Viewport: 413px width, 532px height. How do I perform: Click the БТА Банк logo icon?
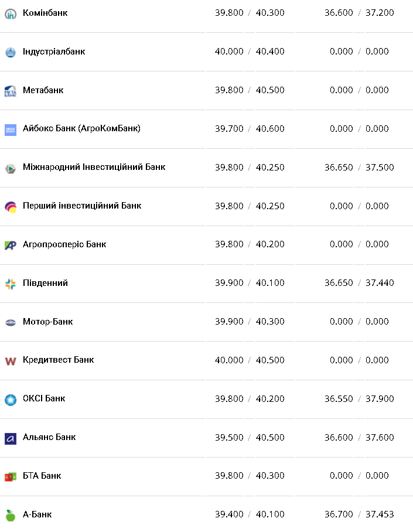(x=11, y=477)
